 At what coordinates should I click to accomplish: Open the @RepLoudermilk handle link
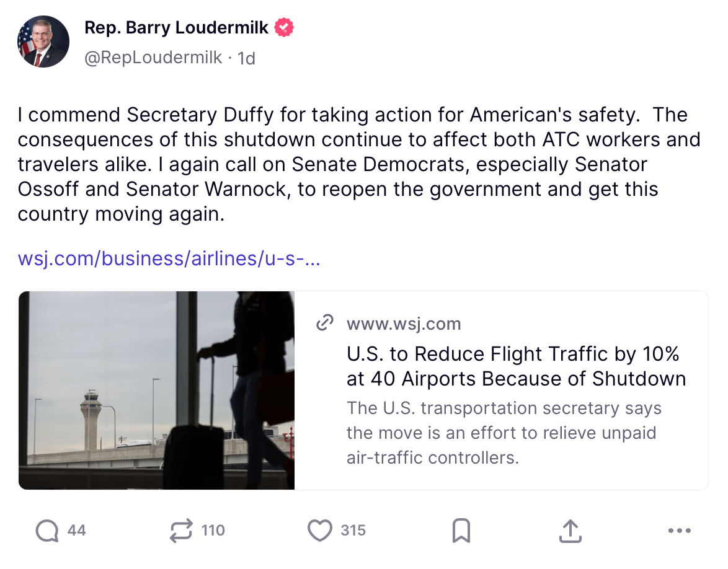153,58
